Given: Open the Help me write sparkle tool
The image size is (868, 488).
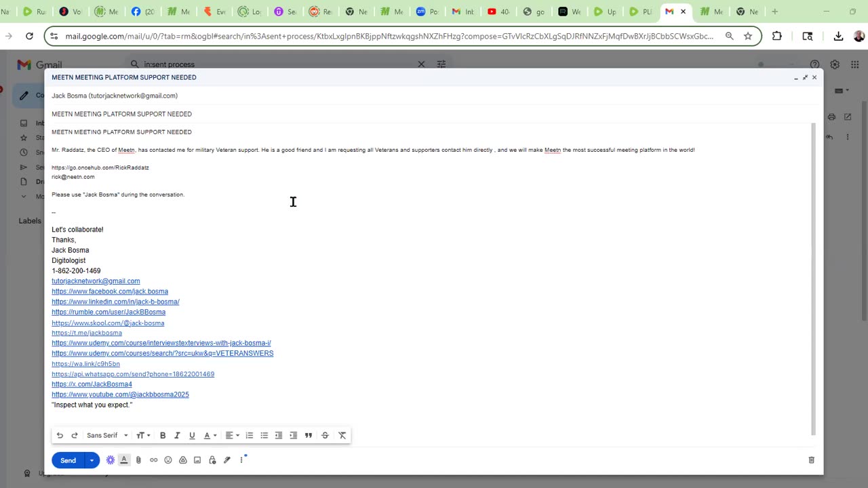Looking at the screenshot, I should [111, 460].
